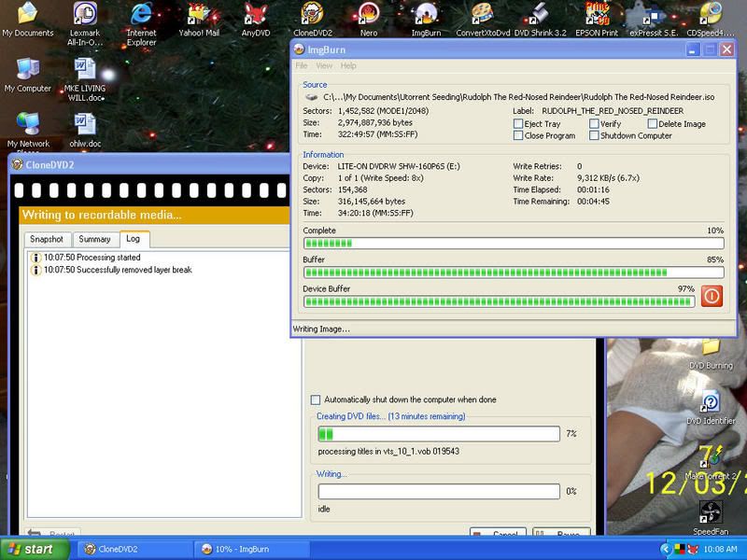The image size is (747, 560).
Task: Select the My Computer desktop icon
Action: pyautogui.click(x=28, y=75)
